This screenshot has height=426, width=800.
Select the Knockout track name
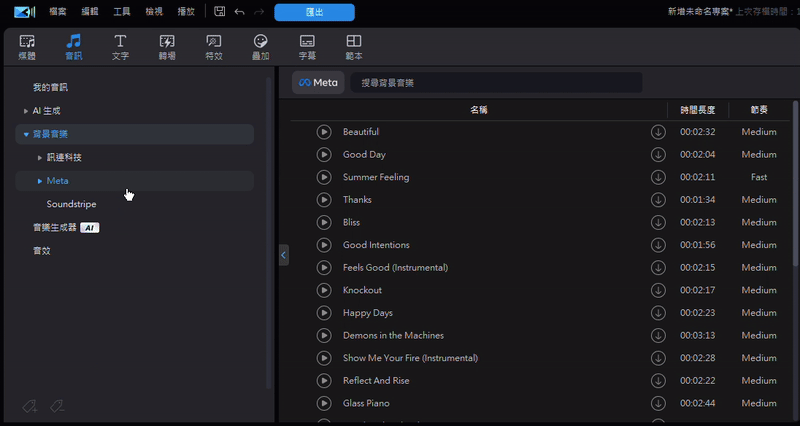coord(362,290)
